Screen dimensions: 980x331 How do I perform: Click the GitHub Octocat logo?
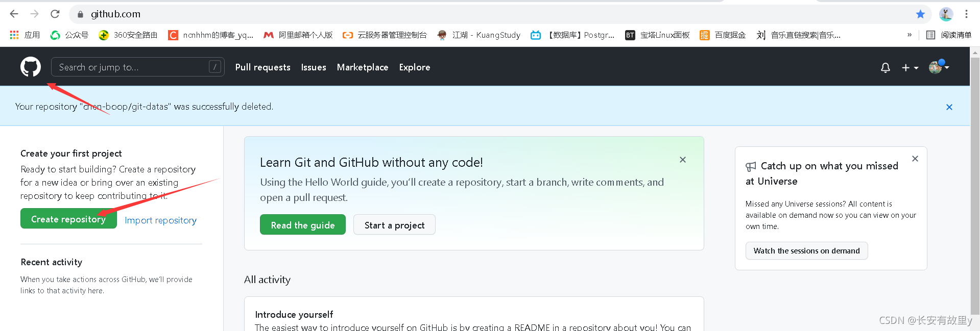point(31,67)
